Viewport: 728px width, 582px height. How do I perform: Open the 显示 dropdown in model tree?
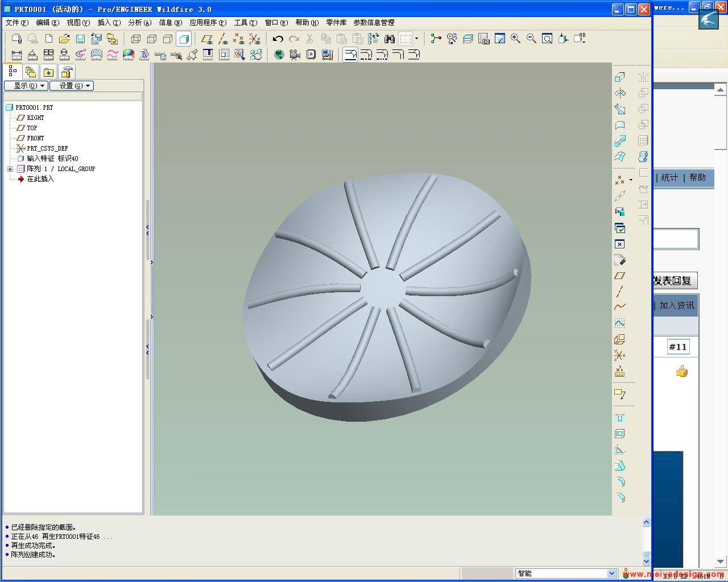[26, 86]
